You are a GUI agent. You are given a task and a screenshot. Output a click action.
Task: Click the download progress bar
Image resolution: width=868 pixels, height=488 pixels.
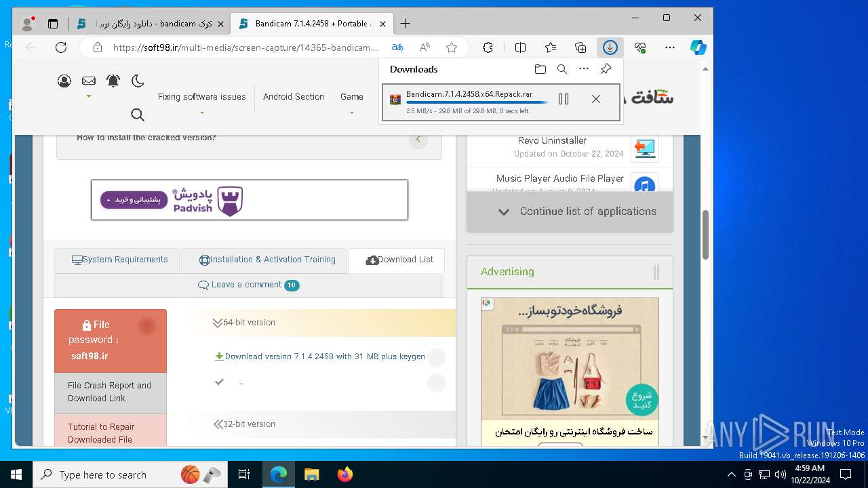click(477, 102)
